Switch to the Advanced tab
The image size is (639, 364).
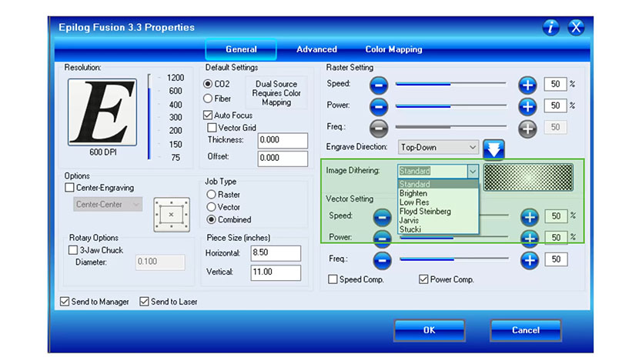pos(316,49)
